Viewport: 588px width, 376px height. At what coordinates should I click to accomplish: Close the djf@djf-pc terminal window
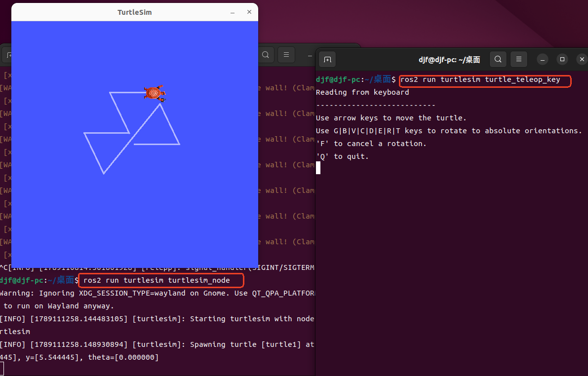click(582, 59)
